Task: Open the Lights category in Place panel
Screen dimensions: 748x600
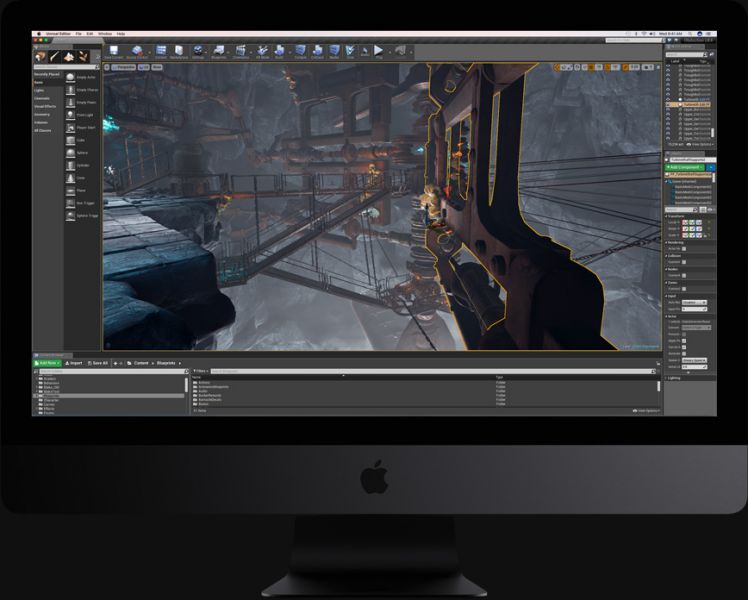Action: (x=39, y=91)
